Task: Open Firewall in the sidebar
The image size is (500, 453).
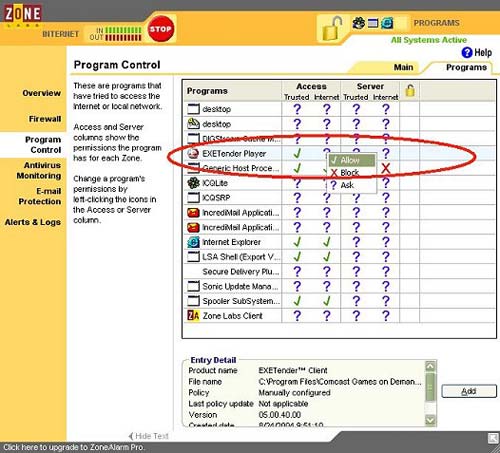Action: pos(45,119)
